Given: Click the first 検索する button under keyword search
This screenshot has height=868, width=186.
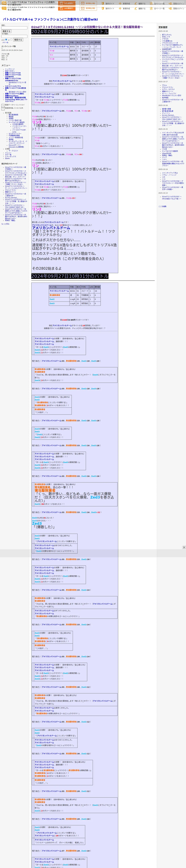Looking at the screenshot, I should 6,31.
